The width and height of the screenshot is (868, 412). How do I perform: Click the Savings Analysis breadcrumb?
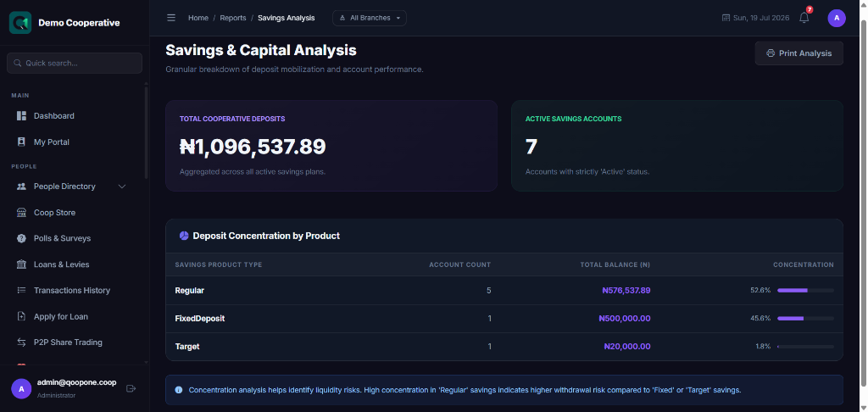pos(287,18)
